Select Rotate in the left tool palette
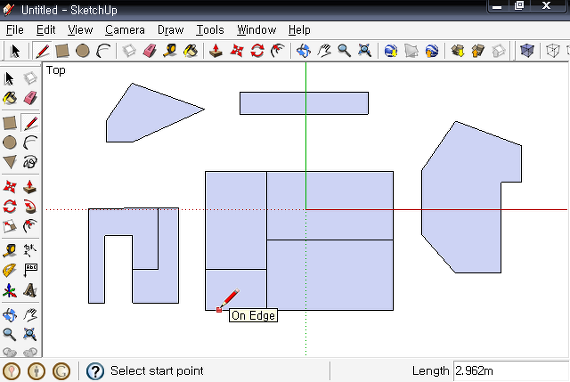The width and height of the screenshot is (570, 382). point(9,206)
